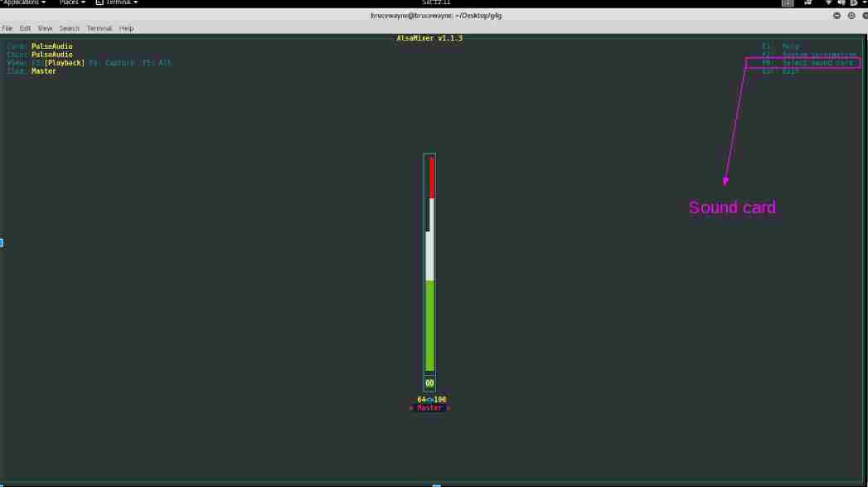Click the Esc Exit entry
This screenshot has width=868, height=487.
tap(781, 71)
